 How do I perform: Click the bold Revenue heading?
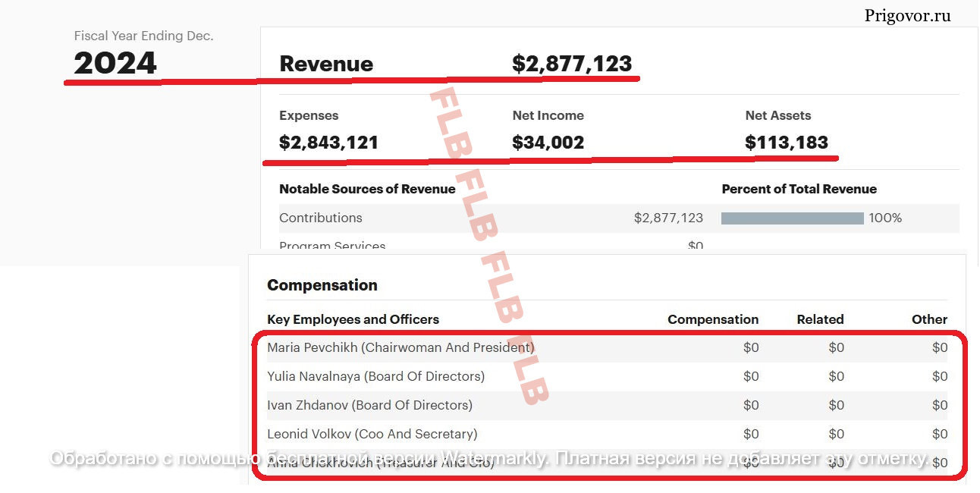[x=326, y=64]
